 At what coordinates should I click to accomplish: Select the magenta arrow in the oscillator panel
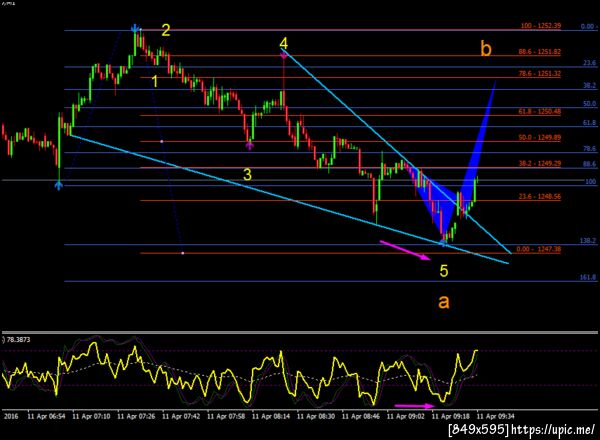[x=414, y=406]
